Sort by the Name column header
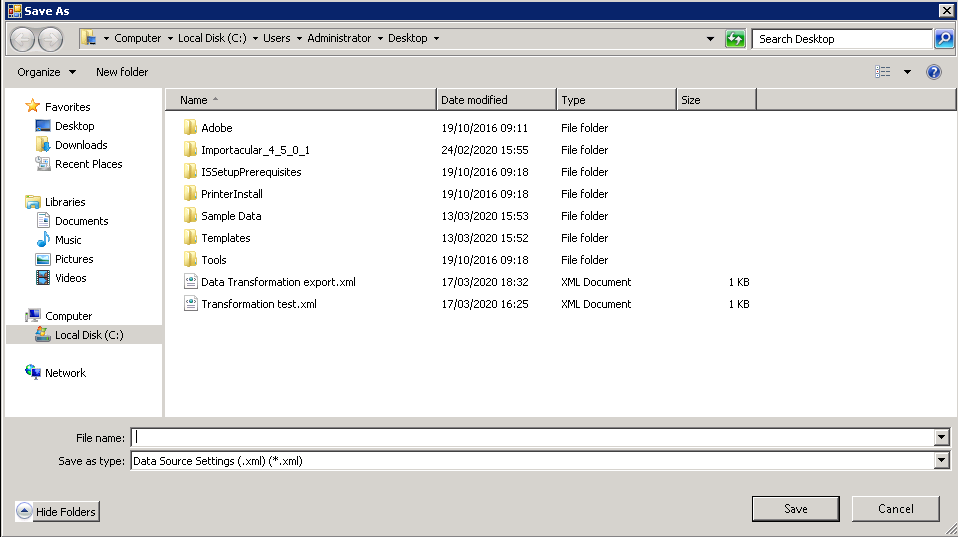Screen dimensions: 958x537 click(301, 100)
